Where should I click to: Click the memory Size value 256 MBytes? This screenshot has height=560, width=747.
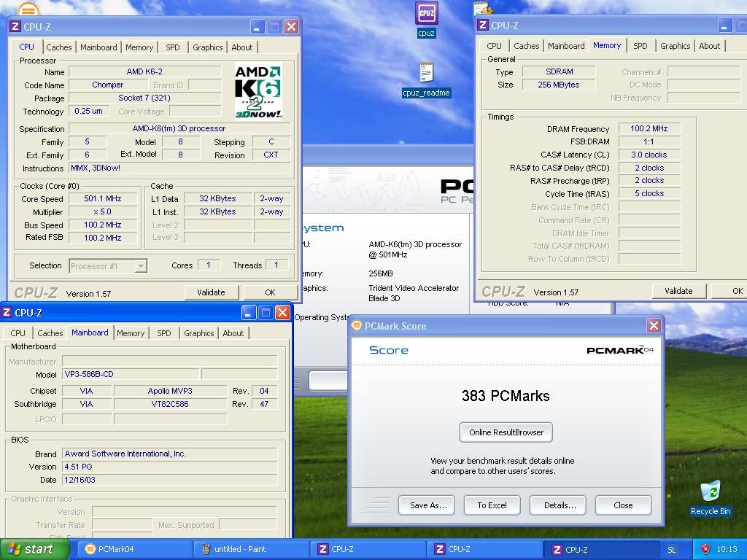[x=559, y=85]
